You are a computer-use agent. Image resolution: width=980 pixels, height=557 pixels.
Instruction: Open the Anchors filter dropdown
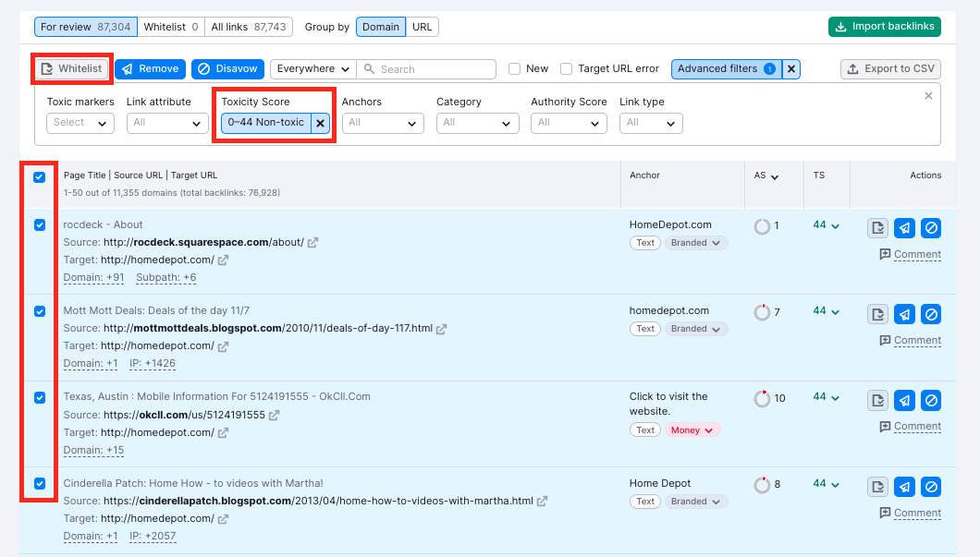pos(383,123)
